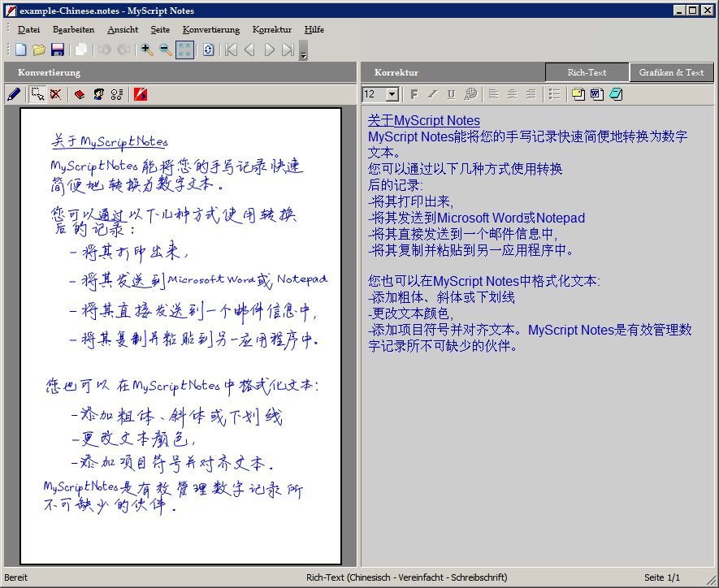Click the greyed copy pages icon
This screenshot has height=588, width=719.
[x=81, y=50]
